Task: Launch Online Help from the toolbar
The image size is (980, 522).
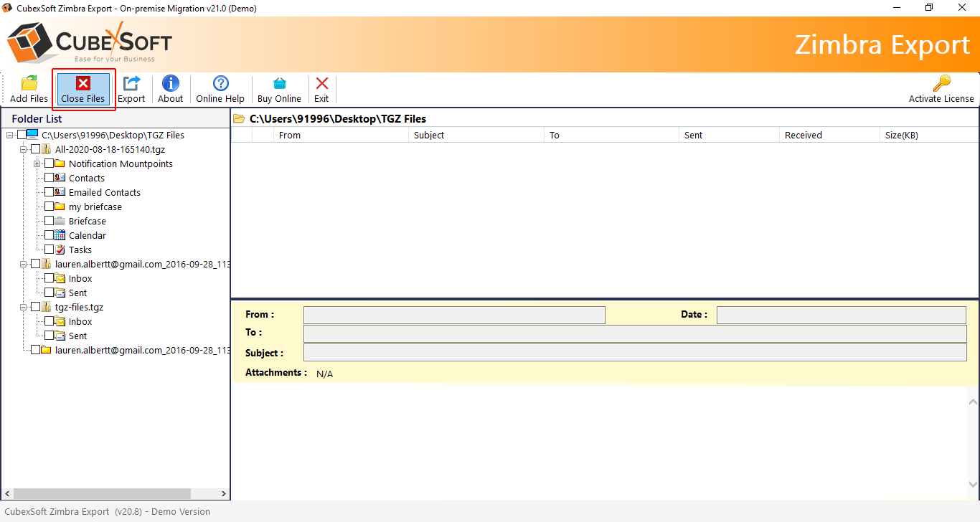Action: [x=220, y=90]
